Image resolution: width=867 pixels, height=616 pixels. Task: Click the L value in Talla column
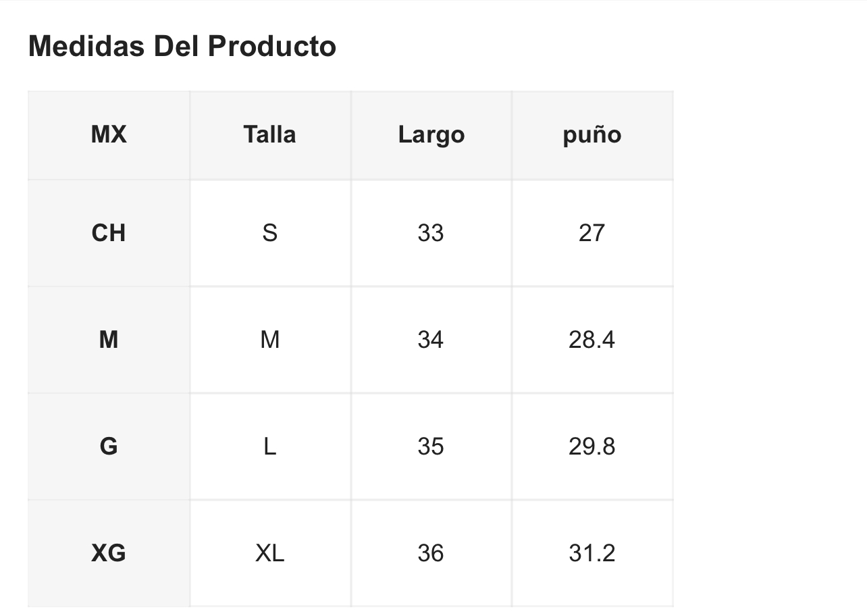(x=269, y=446)
